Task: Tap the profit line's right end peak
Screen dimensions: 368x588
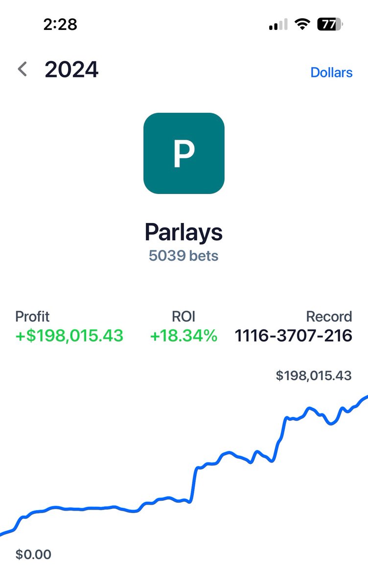Action: click(x=364, y=398)
